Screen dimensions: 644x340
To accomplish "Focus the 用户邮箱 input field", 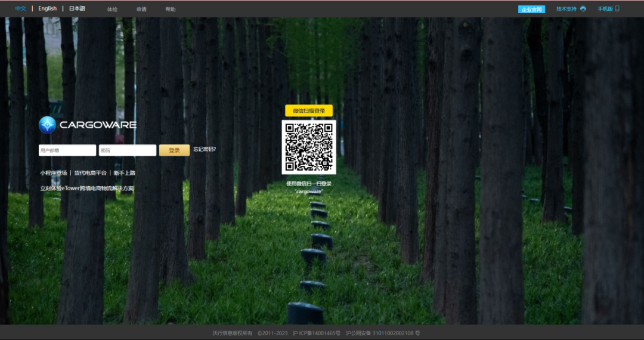I will (67, 150).
